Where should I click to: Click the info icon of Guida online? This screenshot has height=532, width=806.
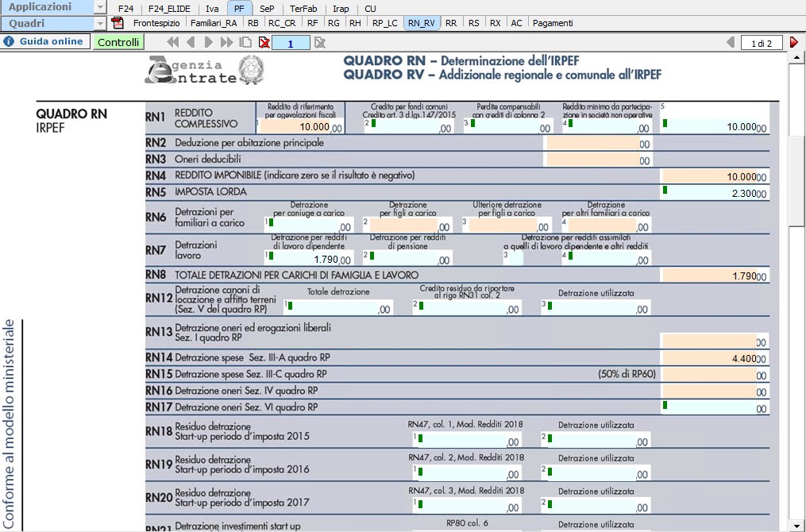pos(9,41)
